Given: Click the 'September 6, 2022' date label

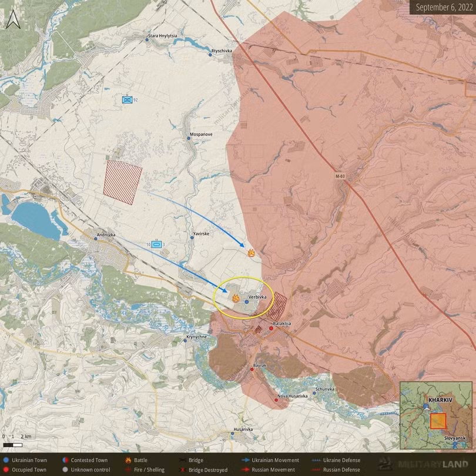Looking at the screenshot, I should coord(444,7).
